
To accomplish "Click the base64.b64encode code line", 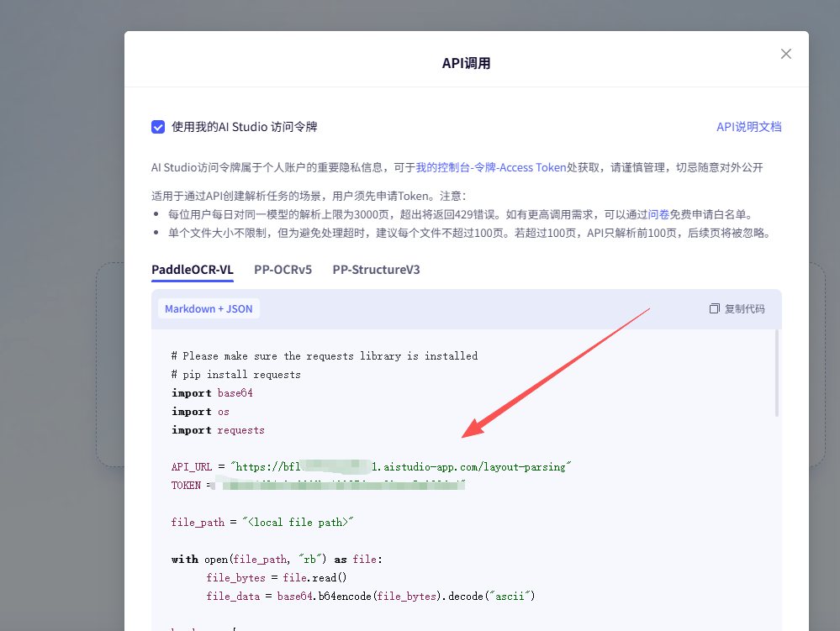I will pos(370,596).
